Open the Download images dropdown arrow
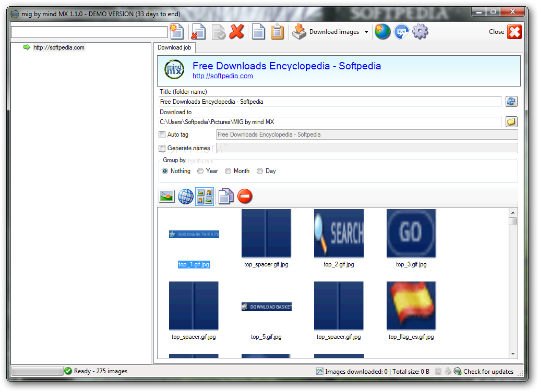539x392 pixels. tap(366, 32)
